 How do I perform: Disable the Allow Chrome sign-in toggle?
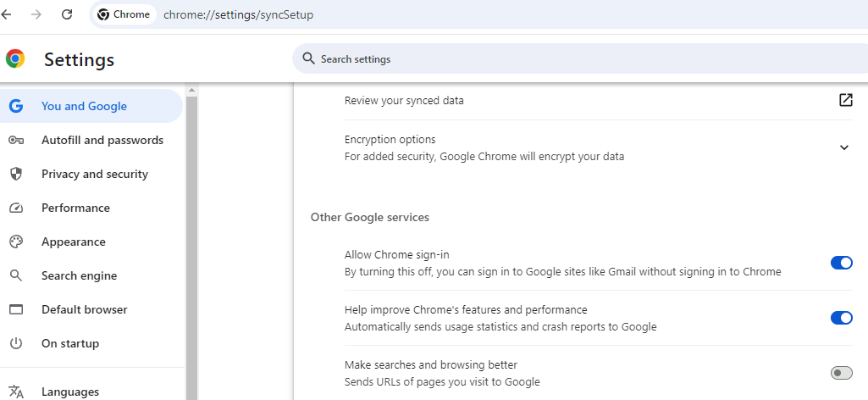coord(841,263)
